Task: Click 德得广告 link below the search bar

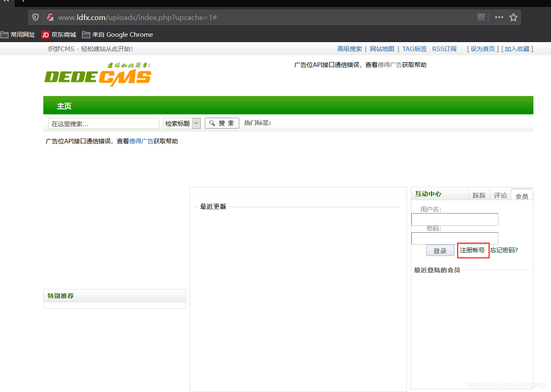Action: (141, 141)
